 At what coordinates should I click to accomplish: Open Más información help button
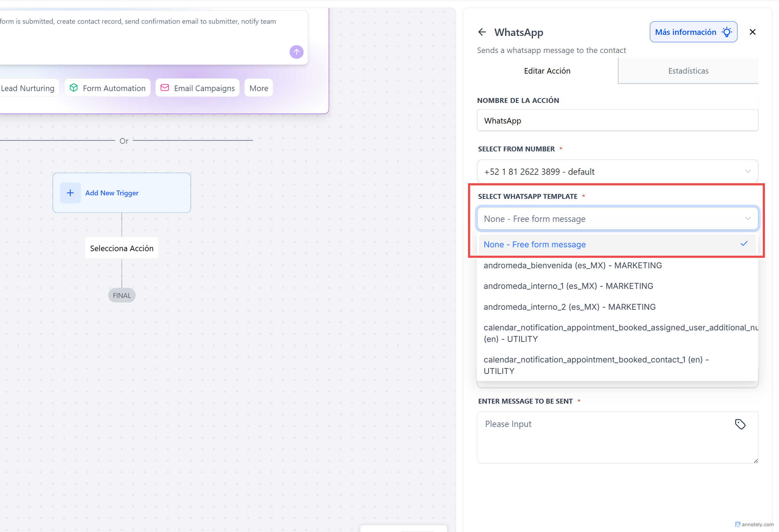point(693,32)
